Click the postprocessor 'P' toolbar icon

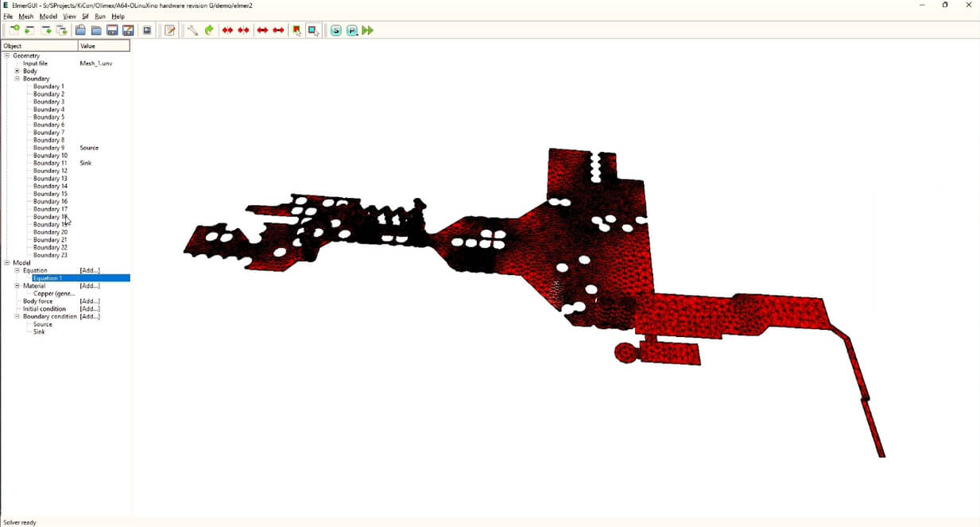tap(352, 30)
